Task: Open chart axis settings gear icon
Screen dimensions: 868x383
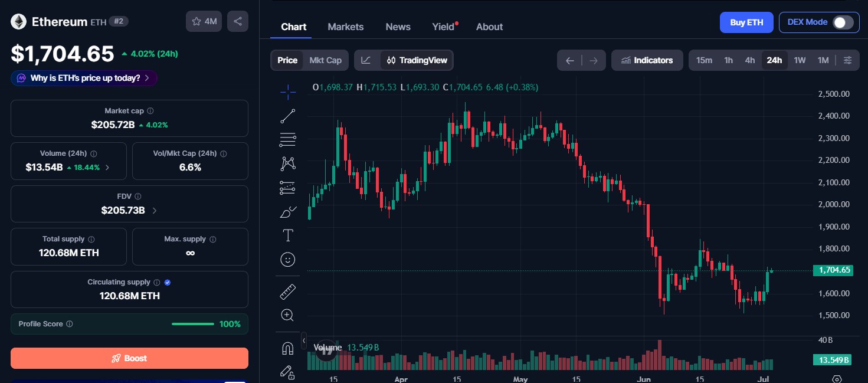Action: [837, 378]
